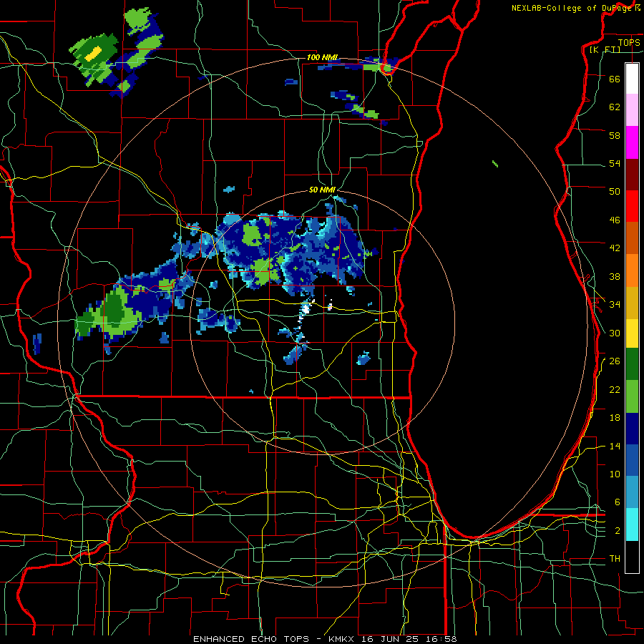644x644 pixels.
Task: Click the 16:58 timestamp in caption
Action: [x=441, y=639]
